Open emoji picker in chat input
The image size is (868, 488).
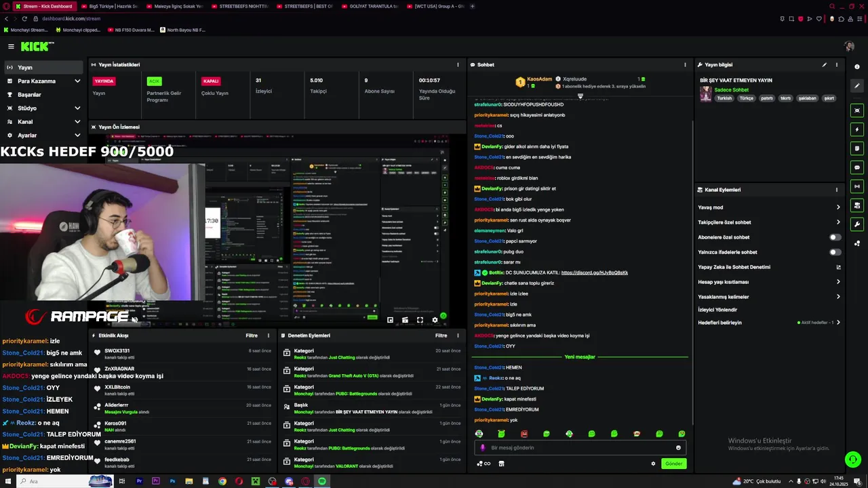pyautogui.click(x=678, y=447)
